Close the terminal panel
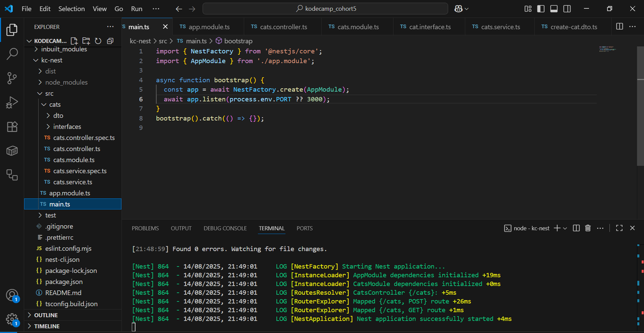 (632, 228)
